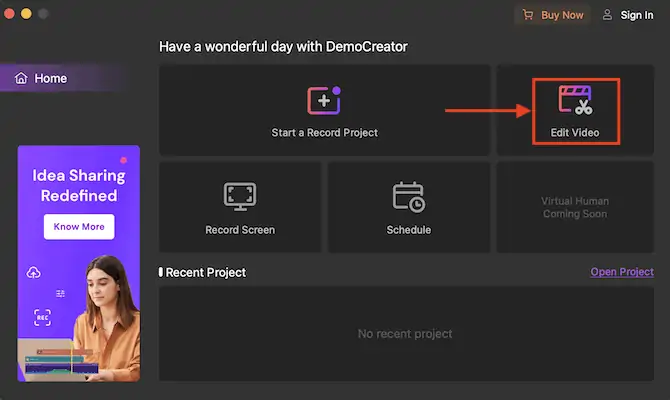The height and width of the screenshot is (400, 670).
Task: Click the REC frame icon in banner
Action: tap(42, 318)
